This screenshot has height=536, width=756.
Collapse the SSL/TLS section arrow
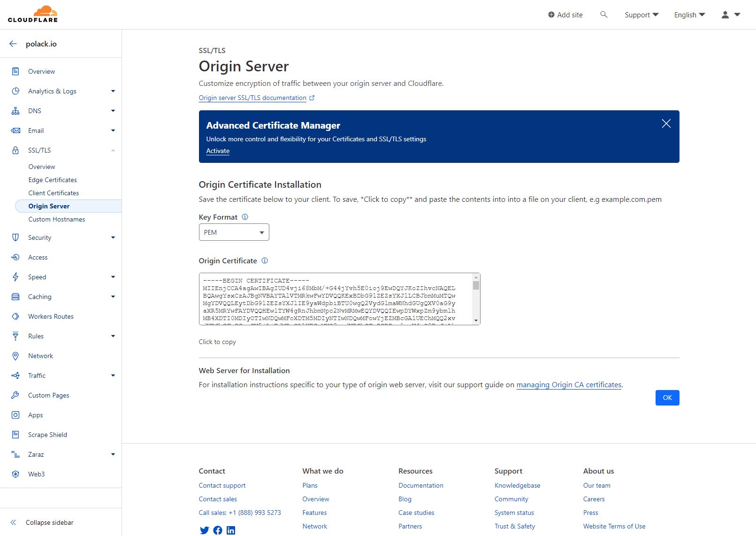click(113, 150)
